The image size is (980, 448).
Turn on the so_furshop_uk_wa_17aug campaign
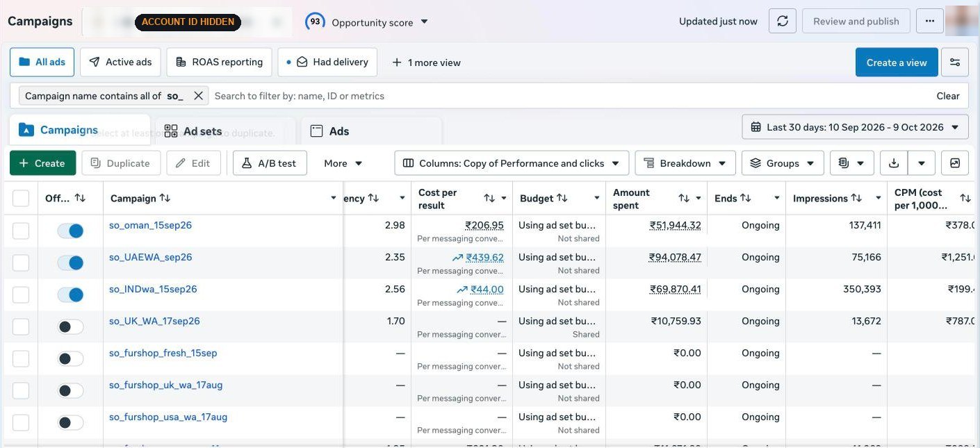coord(70,390)
